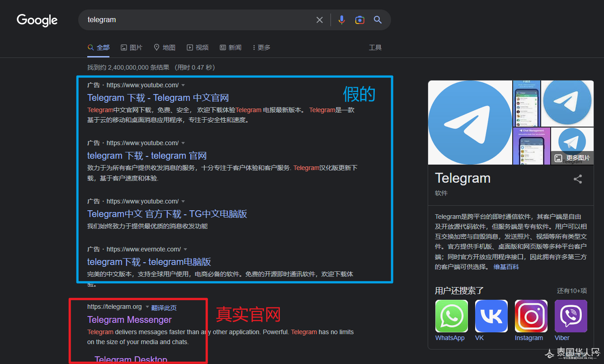Screen dimensions: 604x364
Task: Open the Telegram Messenger official result
Action: click(129, 320)
